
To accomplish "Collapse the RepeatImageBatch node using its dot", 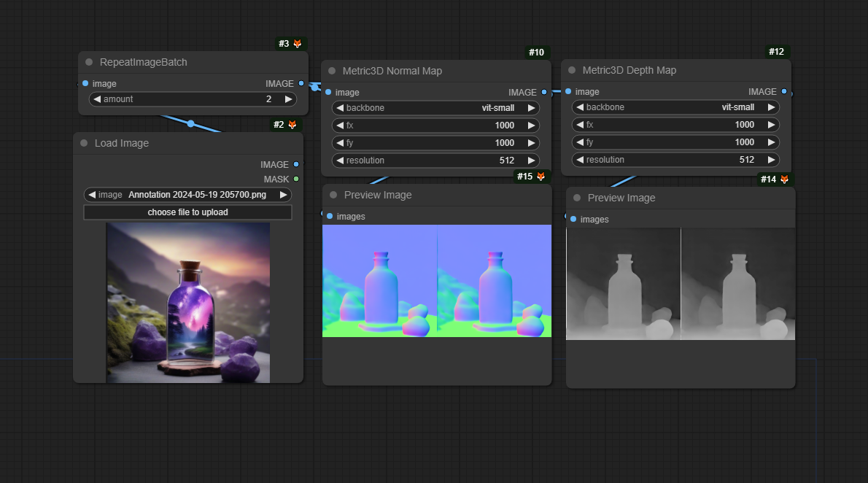I will click(x=89, y=63).
